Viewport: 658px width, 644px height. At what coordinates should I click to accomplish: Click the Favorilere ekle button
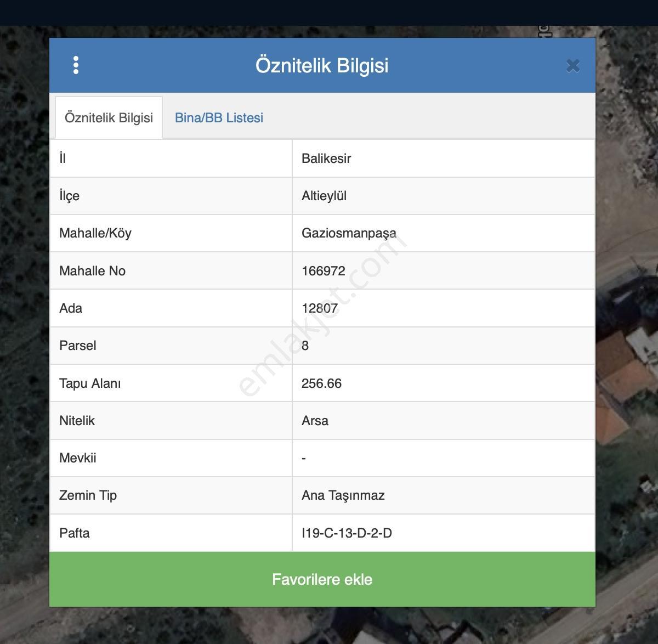click(x=322, y=579)
